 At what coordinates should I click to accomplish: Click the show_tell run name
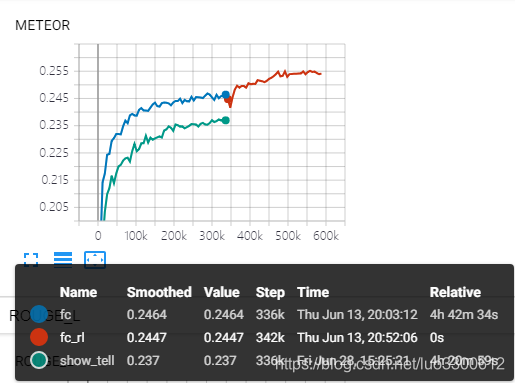pos(87,360)
